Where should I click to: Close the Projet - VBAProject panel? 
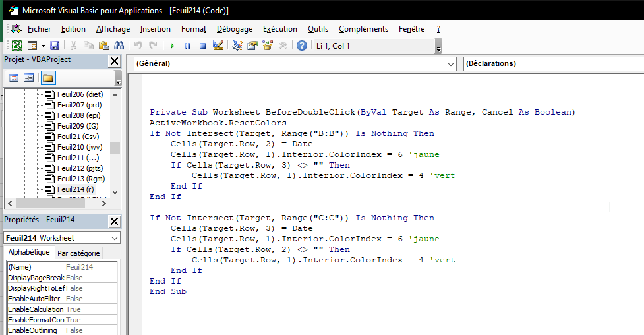click(x=114, y=61)
